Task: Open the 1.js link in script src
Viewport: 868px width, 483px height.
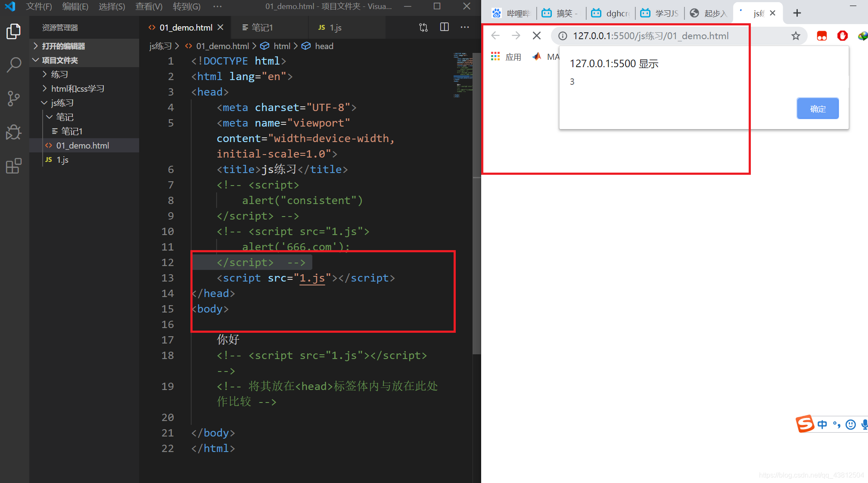Action: 312,278
